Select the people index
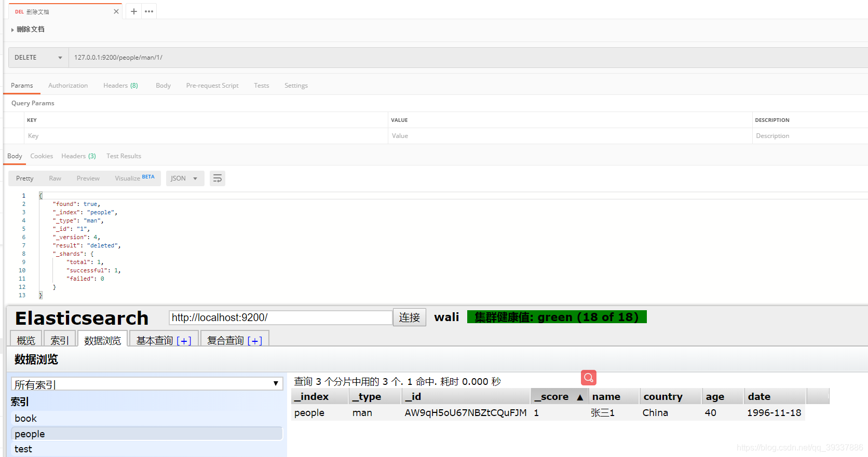This screenshot has width=868, height=457. [147, 434]
